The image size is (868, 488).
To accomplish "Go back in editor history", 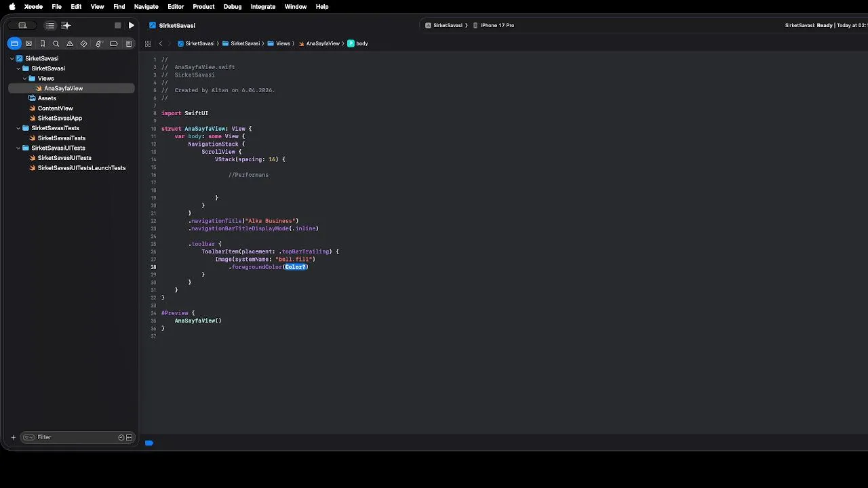I will click(161, 43).
